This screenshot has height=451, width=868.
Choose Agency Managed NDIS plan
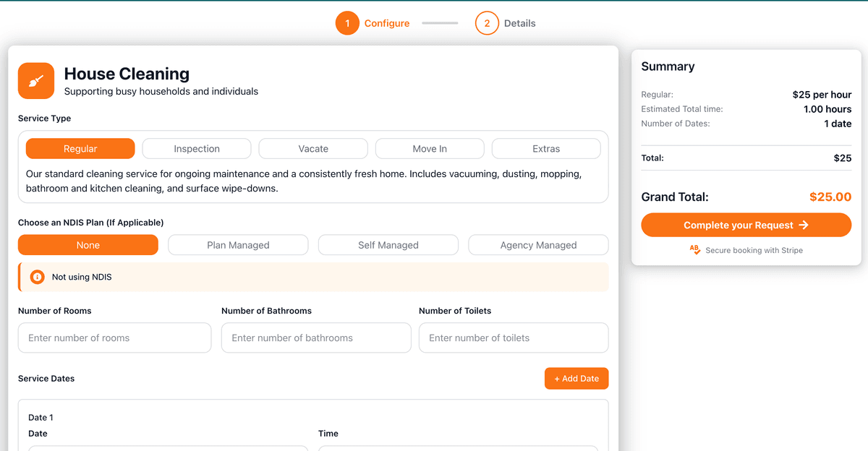538,245
